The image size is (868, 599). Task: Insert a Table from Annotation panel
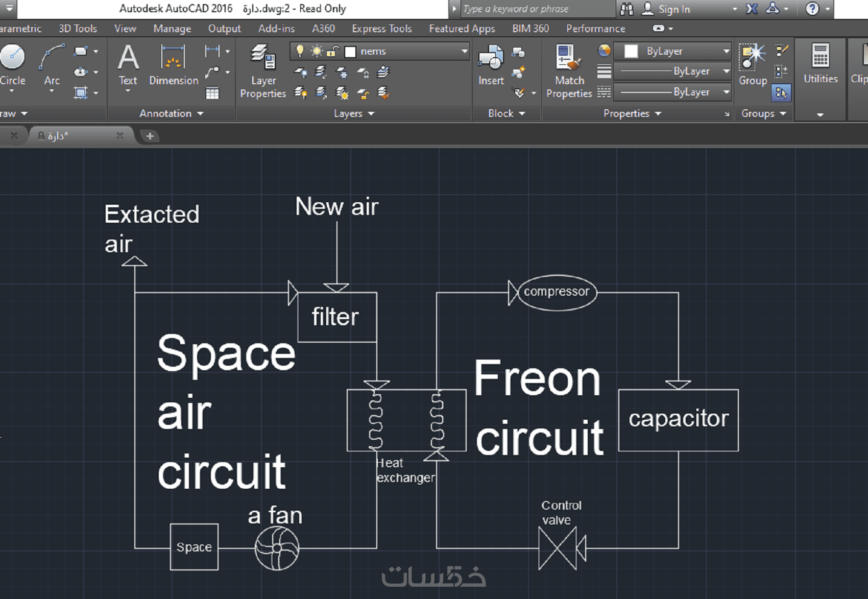click(x=212, y=93)
